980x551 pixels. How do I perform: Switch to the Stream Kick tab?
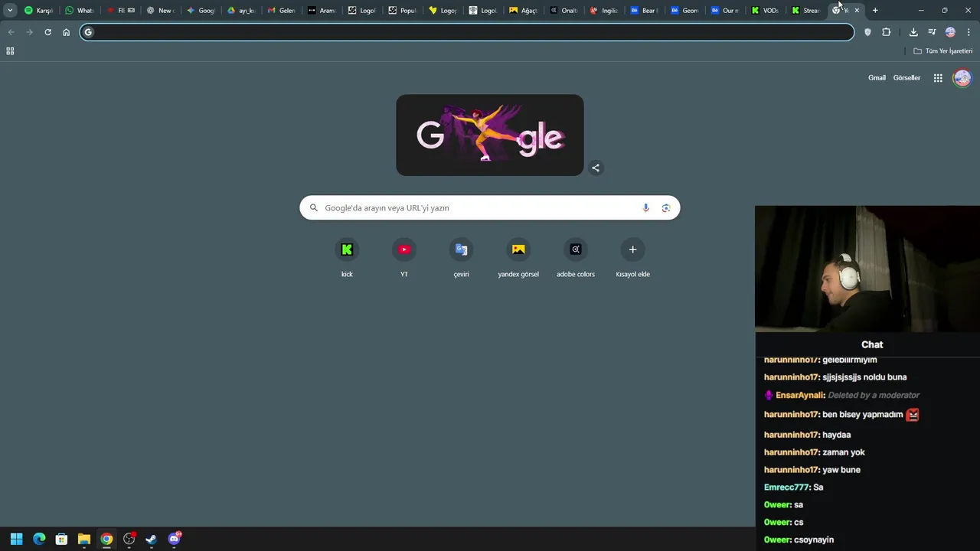[x=806, y=11]
